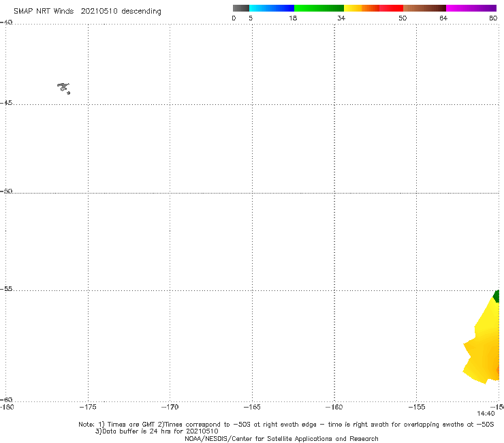Click the note line starting 'Note: 1) Times are GMT'
Screen dimensions: 504x443
click(286, 425)
